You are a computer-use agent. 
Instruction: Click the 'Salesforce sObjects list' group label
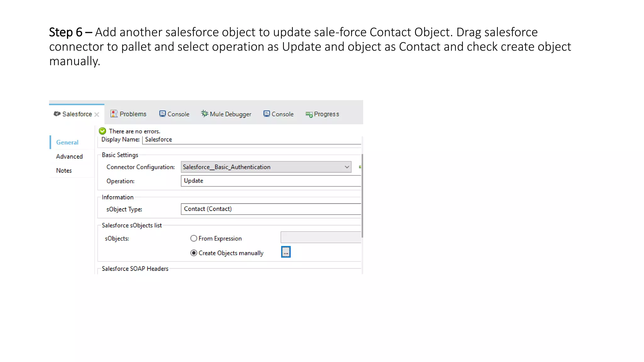(x=132, y=225)
